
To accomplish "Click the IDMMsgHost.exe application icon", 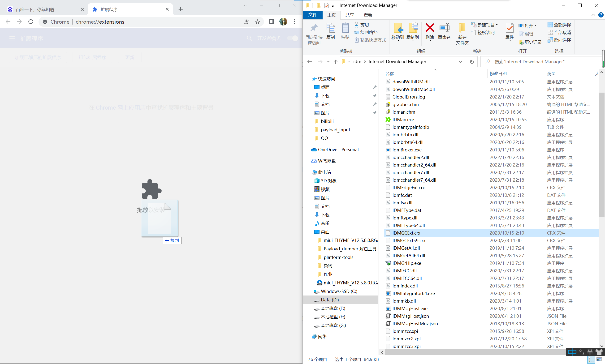I will click(x=388, y=308).
